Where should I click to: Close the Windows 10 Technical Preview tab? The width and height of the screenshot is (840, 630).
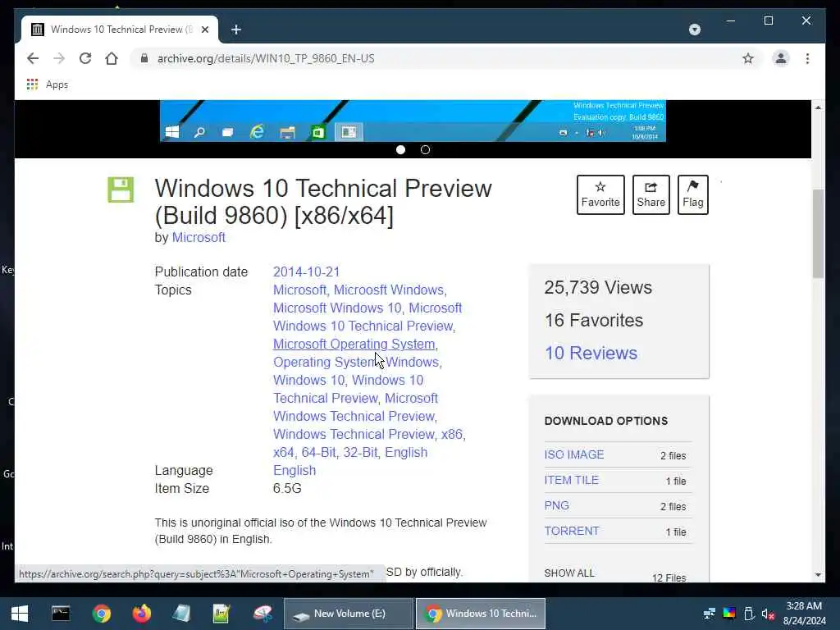pos(205,30)
